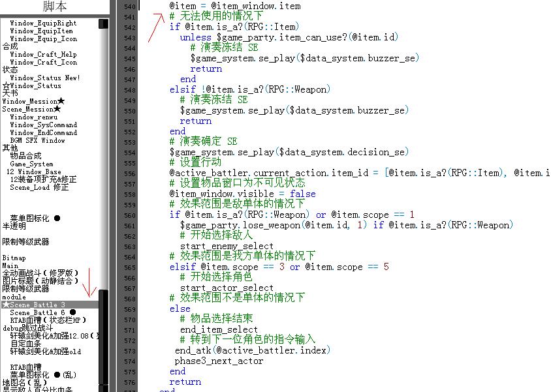Select the ☆Window_Status script entry

tap(31, 85)
